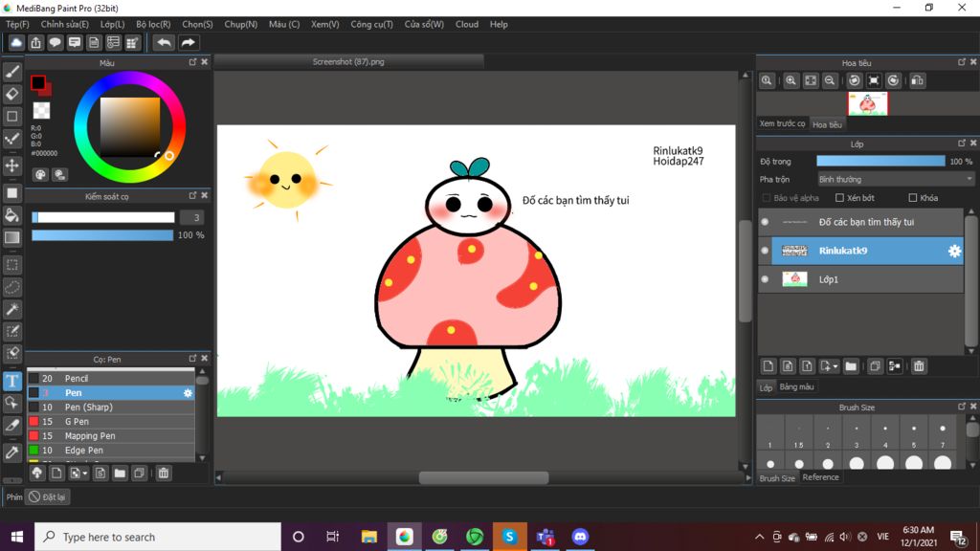Click the brush size slider bar
This screenshot has width=980, height=551.
pos(103,217)
